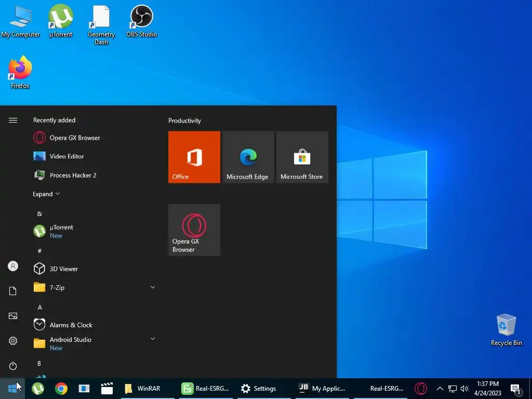The width and height of the screenshot is (532, 399).
Task: Open the Opera GX Browser tile
Action: click(194, 230)
